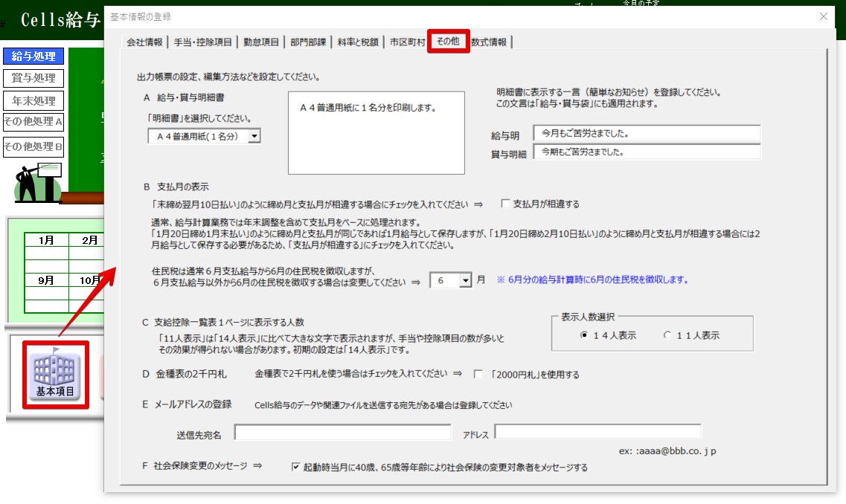Toggle the social insurance change message checkbox
846x504 pixels.
tap(296, 468)
